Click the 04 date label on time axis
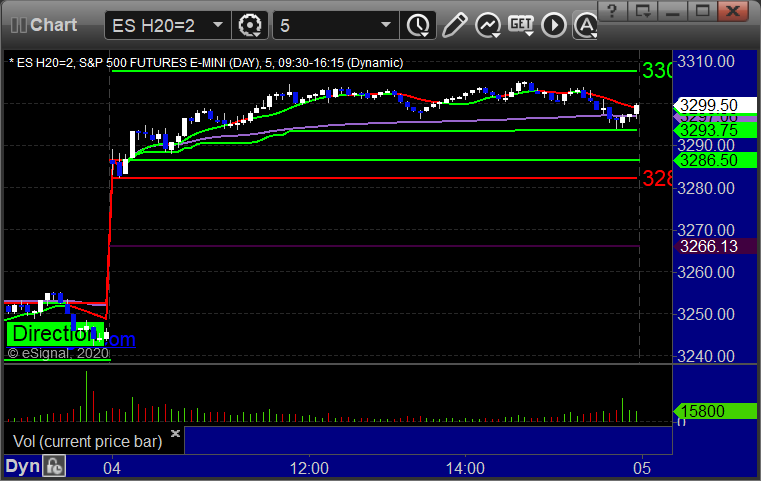Viewport: 761px width, 481px height. coord(112,468)
